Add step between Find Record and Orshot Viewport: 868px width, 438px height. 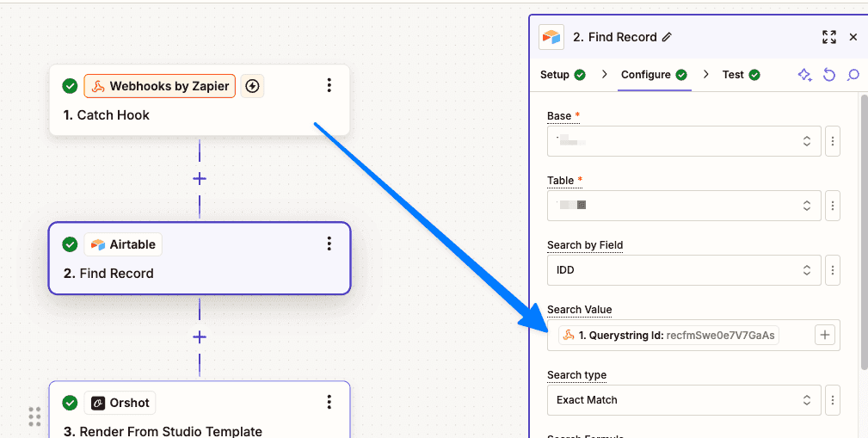[200, 337]
